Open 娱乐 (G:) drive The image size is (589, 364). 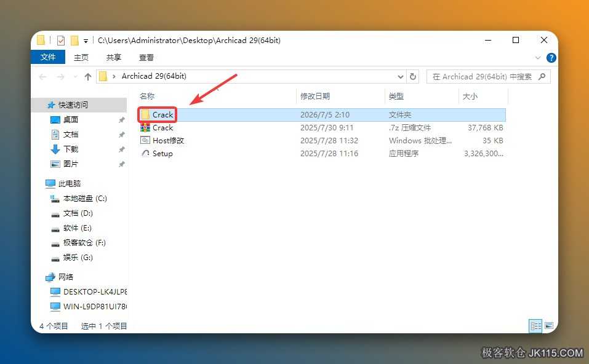(78, 258)
